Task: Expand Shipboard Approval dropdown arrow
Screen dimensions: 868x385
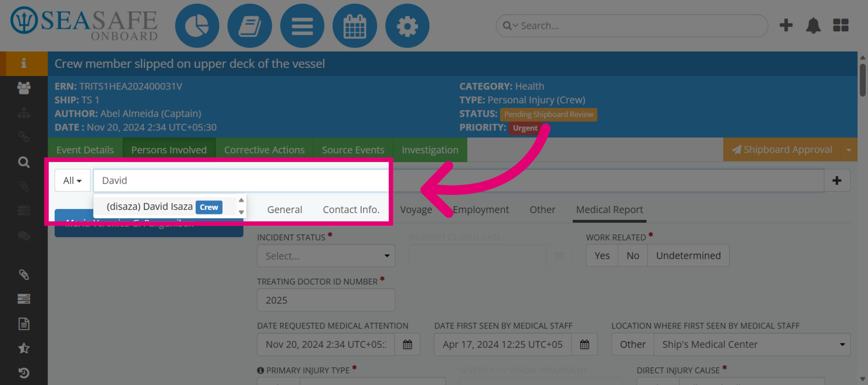Action: 849,150
